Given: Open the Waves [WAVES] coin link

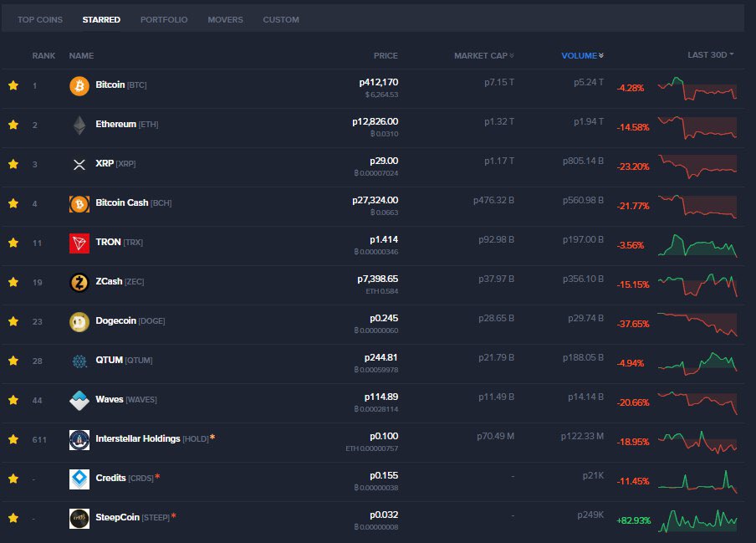Looking at the screenshot, I should coord(126,399).
